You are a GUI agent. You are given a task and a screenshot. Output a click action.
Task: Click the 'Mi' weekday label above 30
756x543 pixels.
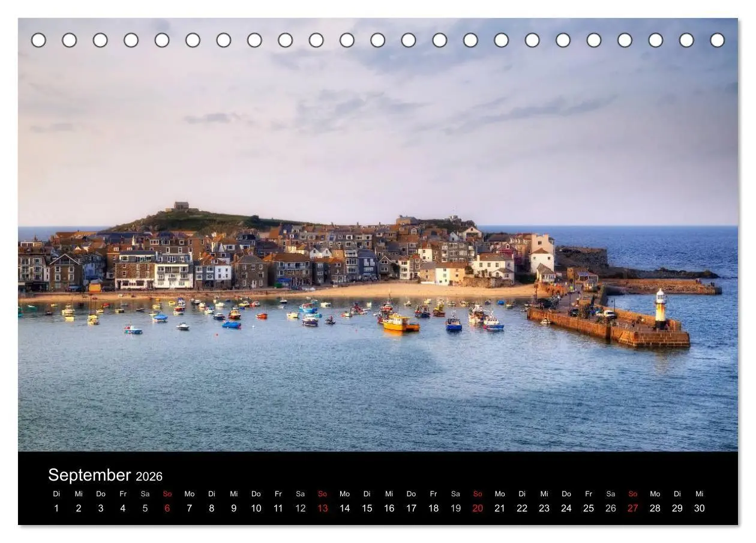click(x=700, y=494)
